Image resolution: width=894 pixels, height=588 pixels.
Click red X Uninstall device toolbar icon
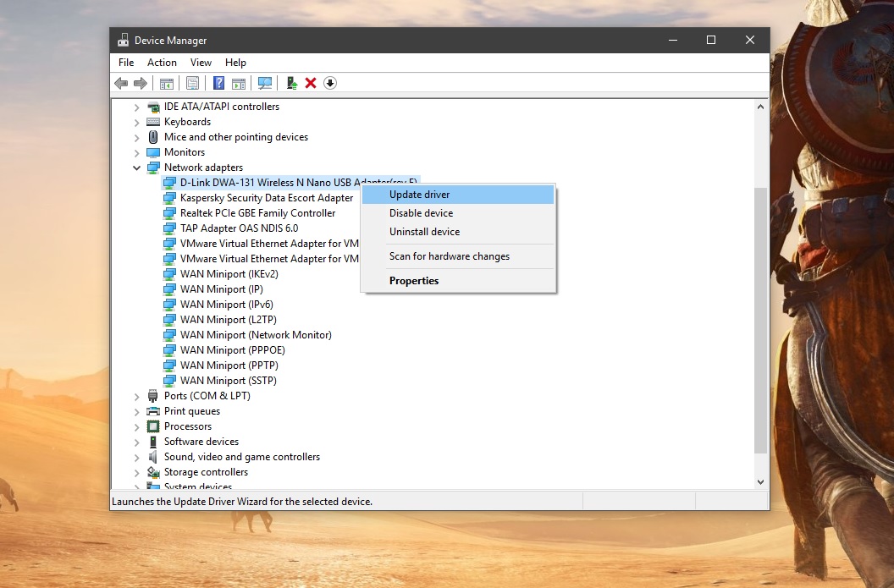click(x=311, y=83)
